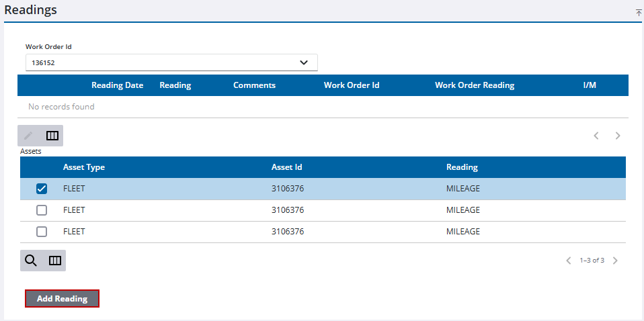Click the pencil edit icon under readings table
This screenshot has height=321, width=644.
click(28, 136)
